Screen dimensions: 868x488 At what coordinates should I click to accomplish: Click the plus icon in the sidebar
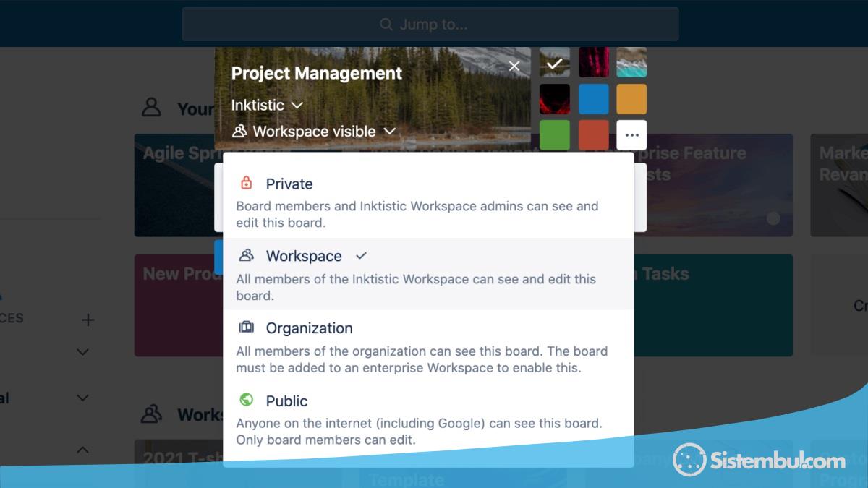pos(88,320)
